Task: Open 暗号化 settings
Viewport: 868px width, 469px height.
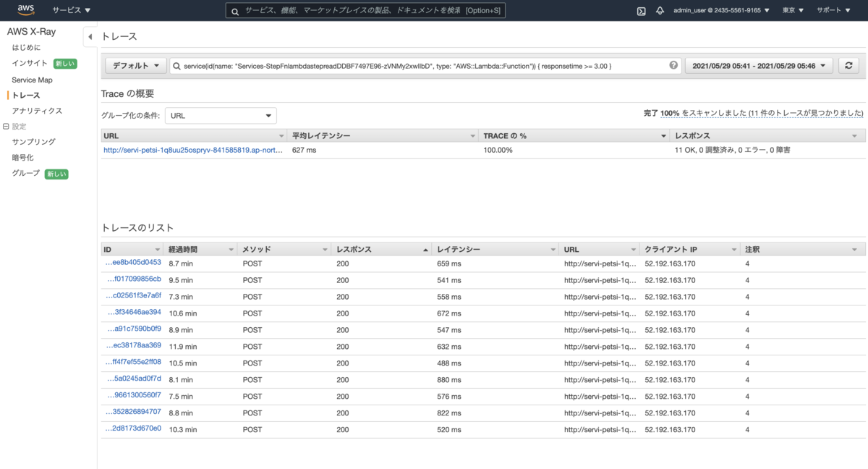Action: pos(22,158)
